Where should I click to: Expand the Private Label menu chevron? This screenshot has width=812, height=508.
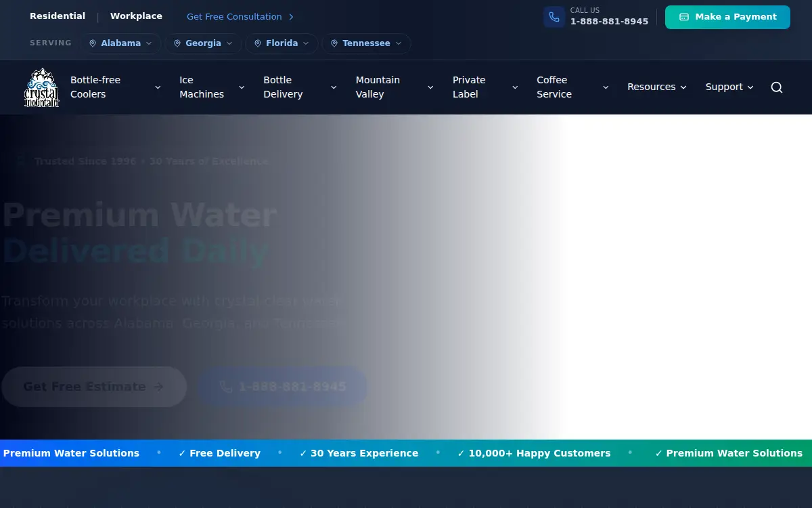click(x=515, y=87)
